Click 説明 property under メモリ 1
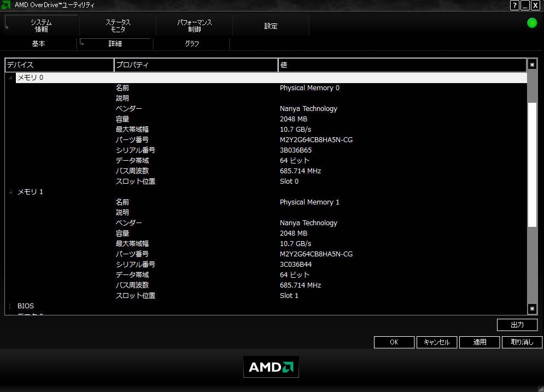The image size is (544, 392). click(122, 212)
